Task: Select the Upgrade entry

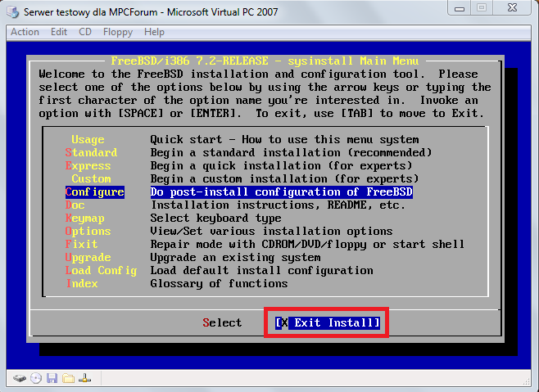Action: point(88,257)
